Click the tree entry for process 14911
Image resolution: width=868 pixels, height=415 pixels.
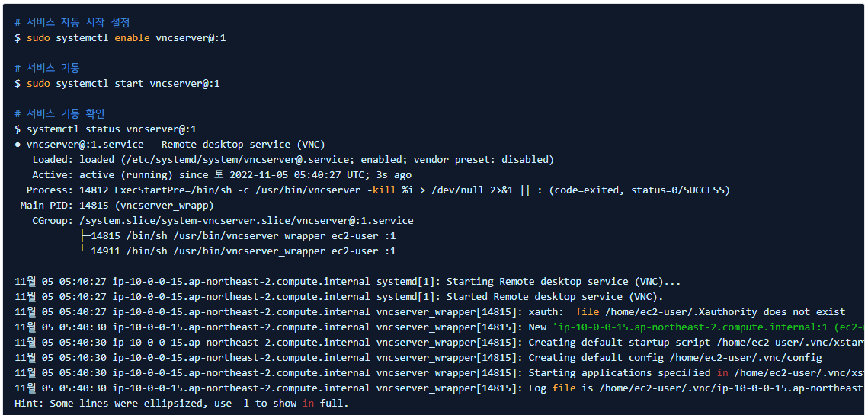coord(238,251)
